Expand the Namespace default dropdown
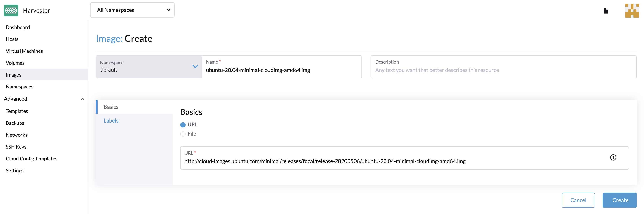This screenshot has width=644, height=214. [149, 67]
